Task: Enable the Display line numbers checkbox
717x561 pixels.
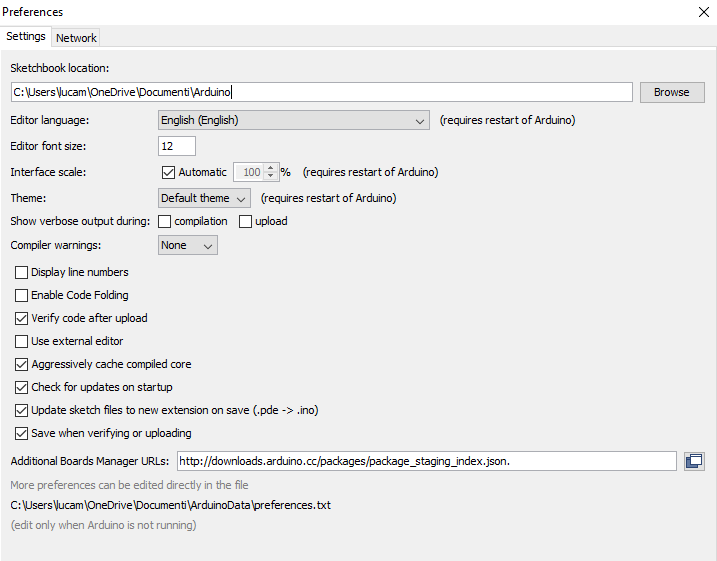Action: tap(22, 272)
